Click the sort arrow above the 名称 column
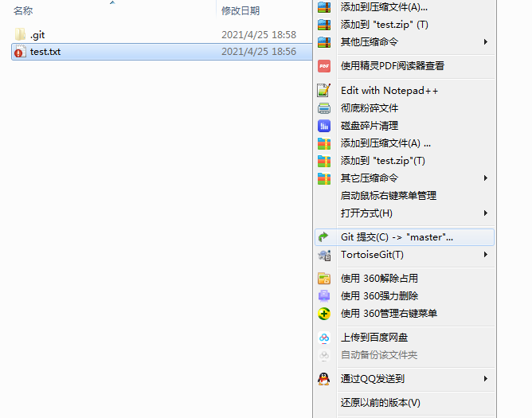 [112, 2]
